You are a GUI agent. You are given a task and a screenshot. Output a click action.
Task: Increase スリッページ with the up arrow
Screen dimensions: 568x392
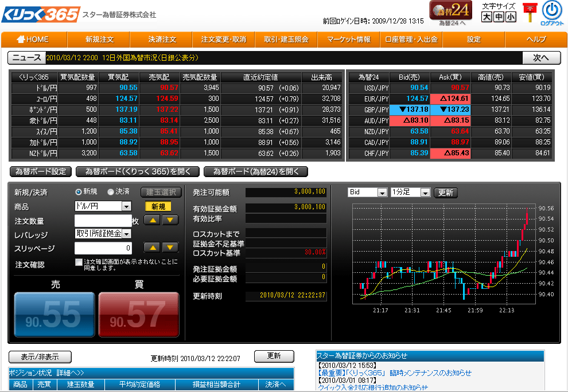pyautogui.click(x=153, y=248)
